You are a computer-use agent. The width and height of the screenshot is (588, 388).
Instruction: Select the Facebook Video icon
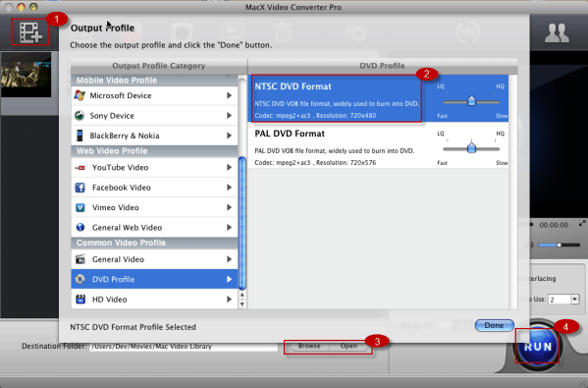click(x=80, y=188)
